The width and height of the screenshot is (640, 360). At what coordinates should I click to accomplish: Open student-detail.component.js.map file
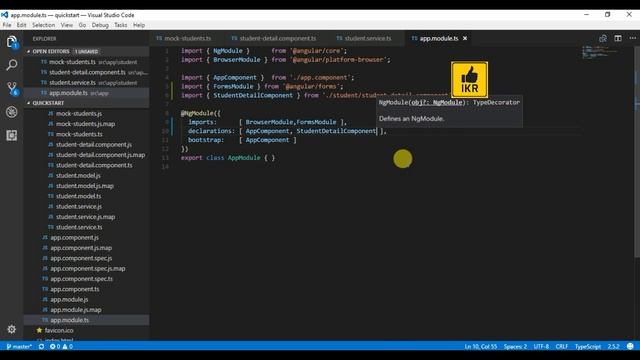coord(87,155)
